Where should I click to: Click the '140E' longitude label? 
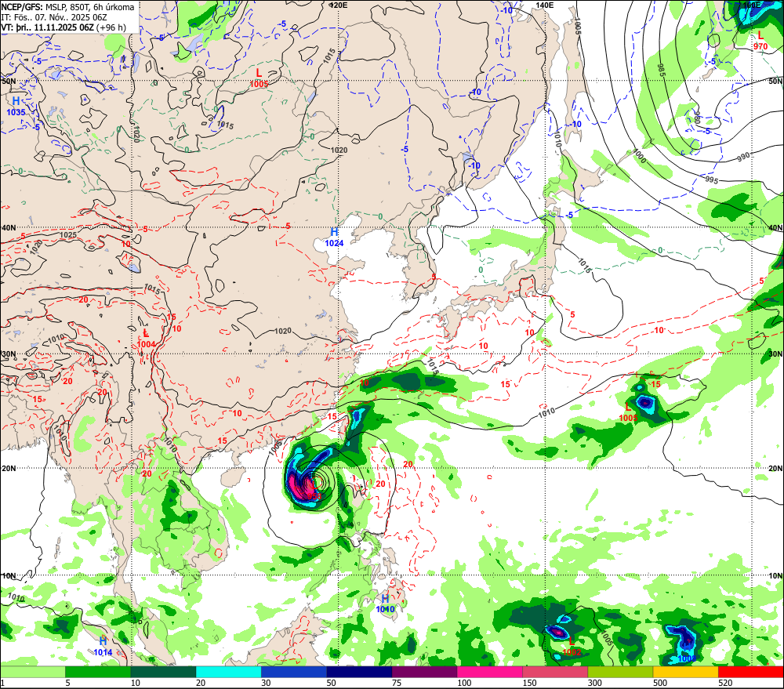point(545,5)
